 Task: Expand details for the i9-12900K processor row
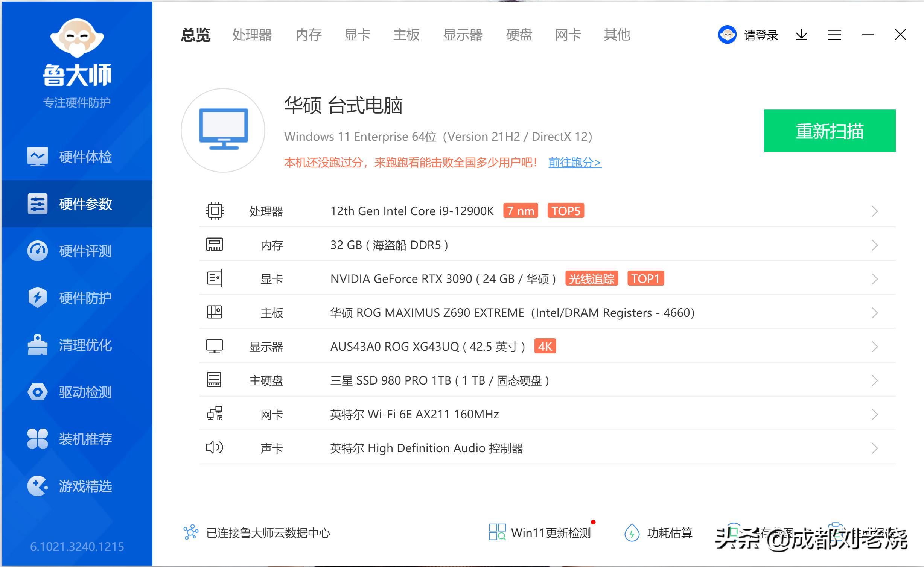(874, 211)
